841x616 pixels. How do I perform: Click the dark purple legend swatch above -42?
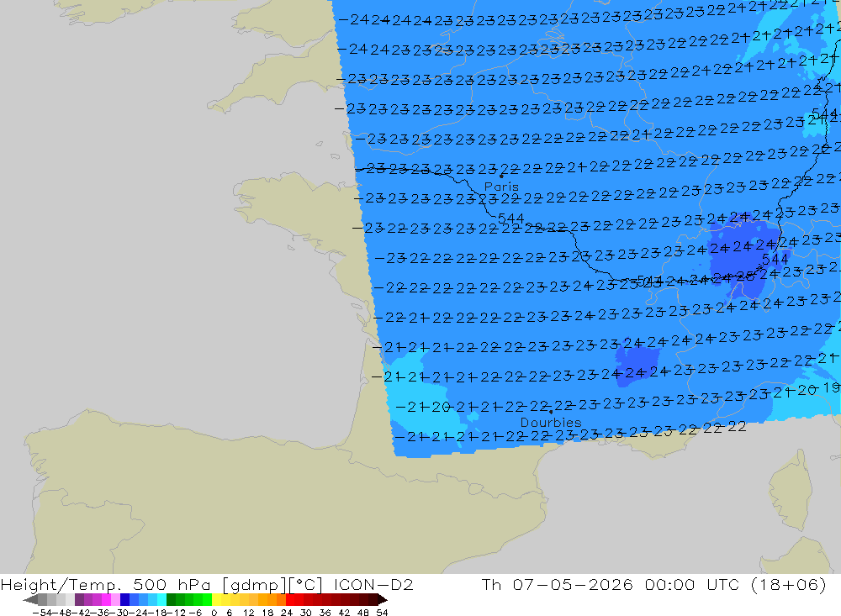[79, 599]
